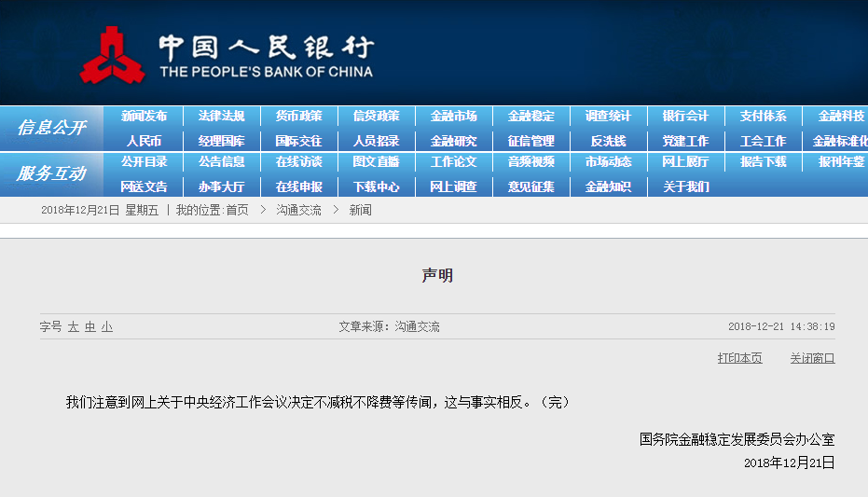868x497 pixels.
Task: Click the People's Bank of China logo
Action: coord(113,54)
